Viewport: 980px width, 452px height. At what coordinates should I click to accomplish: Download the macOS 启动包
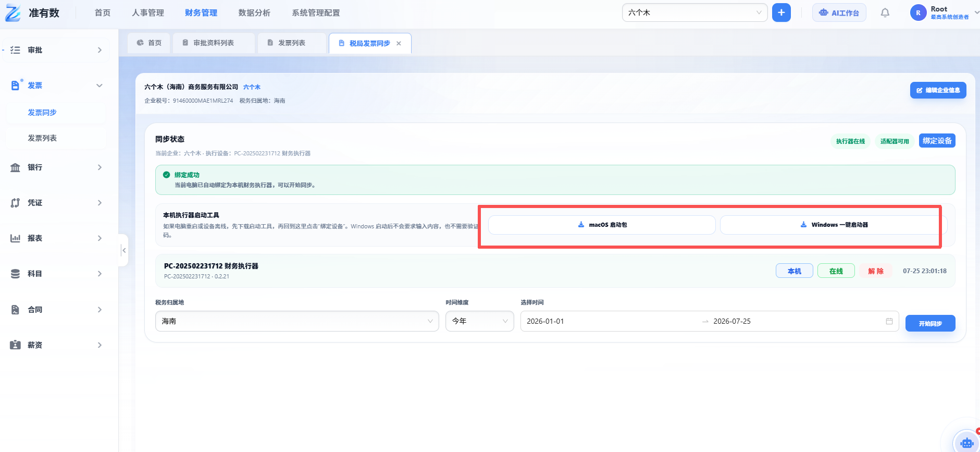click(x=602, y=225)
